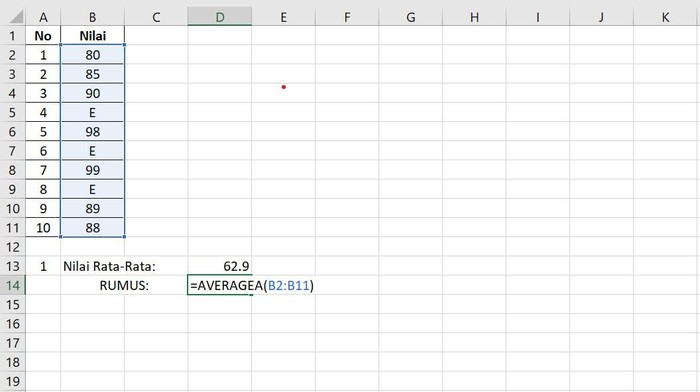Viewport: 700px width, 392px height.
Task: Select the 'No' header cell
Action: coord(43,36)
